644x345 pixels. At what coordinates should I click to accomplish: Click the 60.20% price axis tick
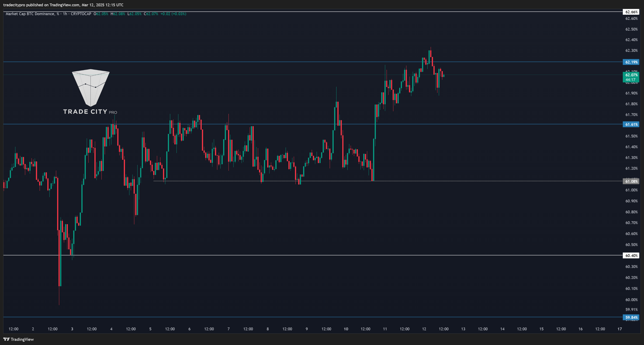pos(631,278)
